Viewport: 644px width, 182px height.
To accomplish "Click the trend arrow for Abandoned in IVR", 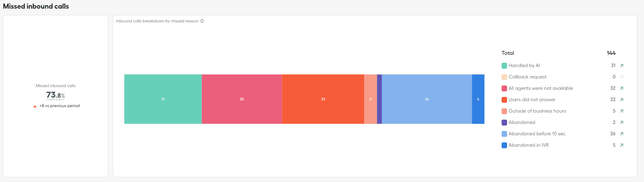I will click(622, 145).
